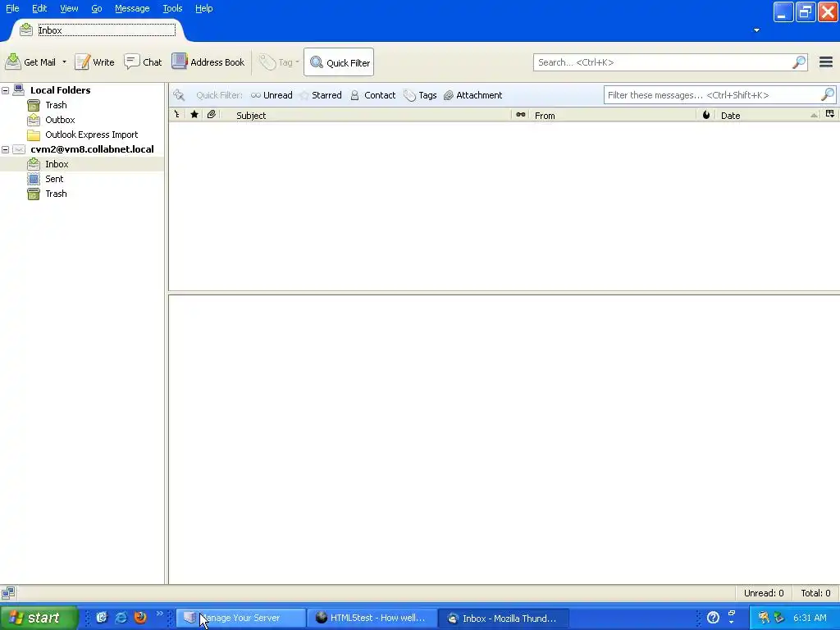Open the View menu
The width and height of the screenshot is (840, 630).
coord(69,8)
